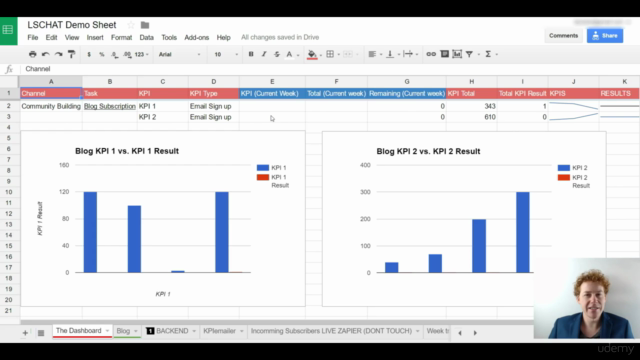Screen dimensions: 640x360
Task: Open the fill color bucket
Action: (x=312, y=54)
